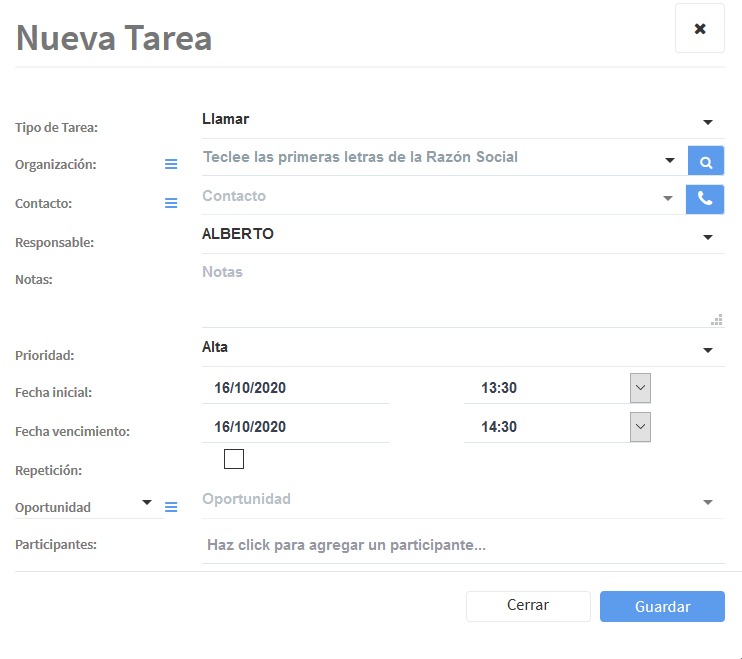
Task: Open the Responsable dropdown showing ALBERTO
Action: pos(707,237)
